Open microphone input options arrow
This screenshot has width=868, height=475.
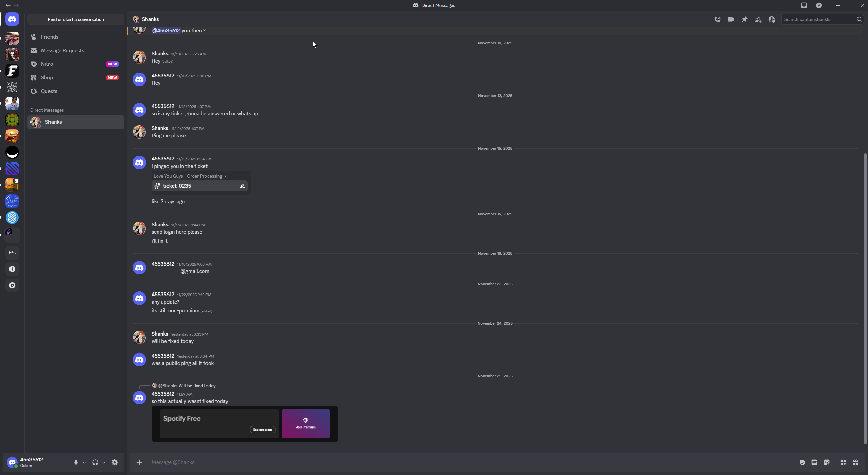[x=84, y=462]
